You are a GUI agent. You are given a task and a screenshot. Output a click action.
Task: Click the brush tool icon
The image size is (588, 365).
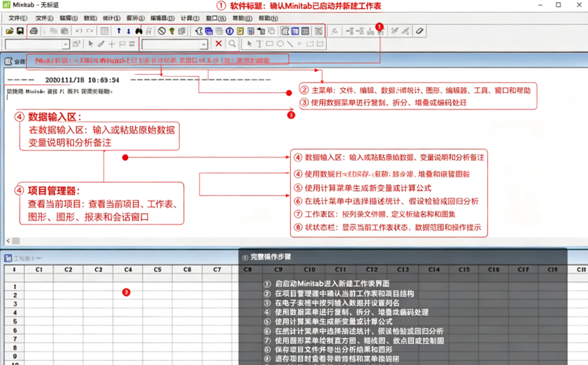click(101, 44)
